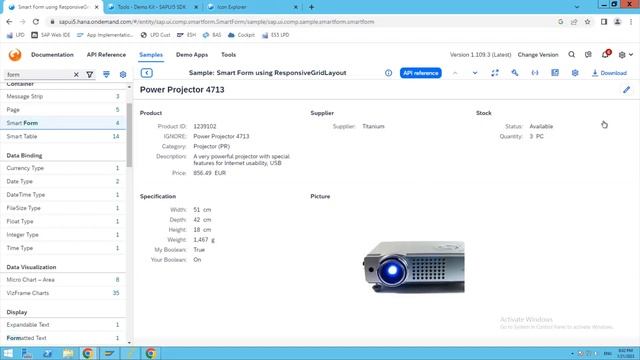This screenshot has width=640, height=360.
Task: Open the search magnifier in header
Action: [571, 55]
